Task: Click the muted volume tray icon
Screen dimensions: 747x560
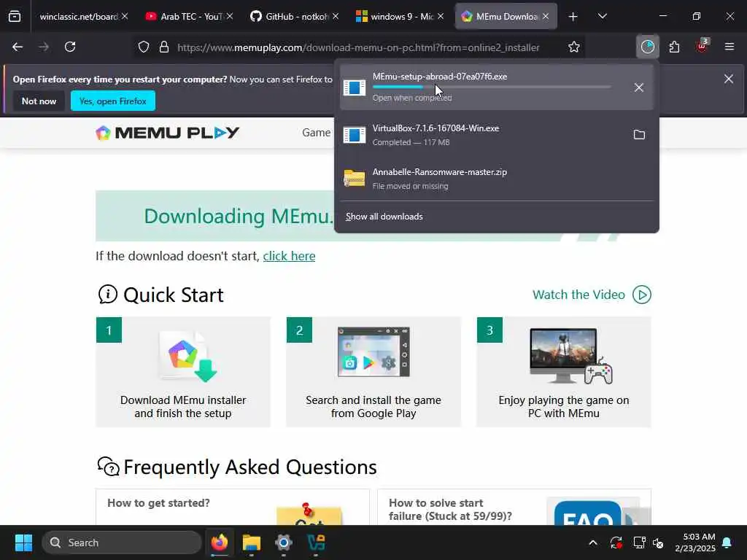Action: (x=658, y=542)
